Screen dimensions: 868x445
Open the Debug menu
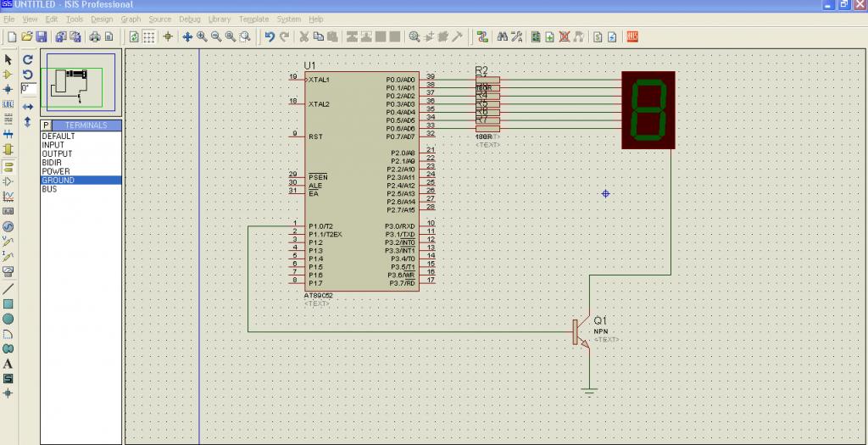click(x=190, y=19)
